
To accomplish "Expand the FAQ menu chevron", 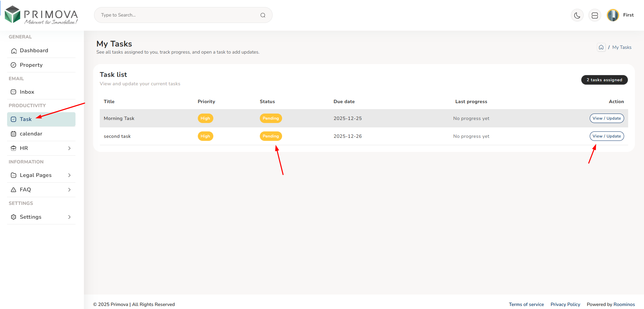I will (x=69, y=190).
